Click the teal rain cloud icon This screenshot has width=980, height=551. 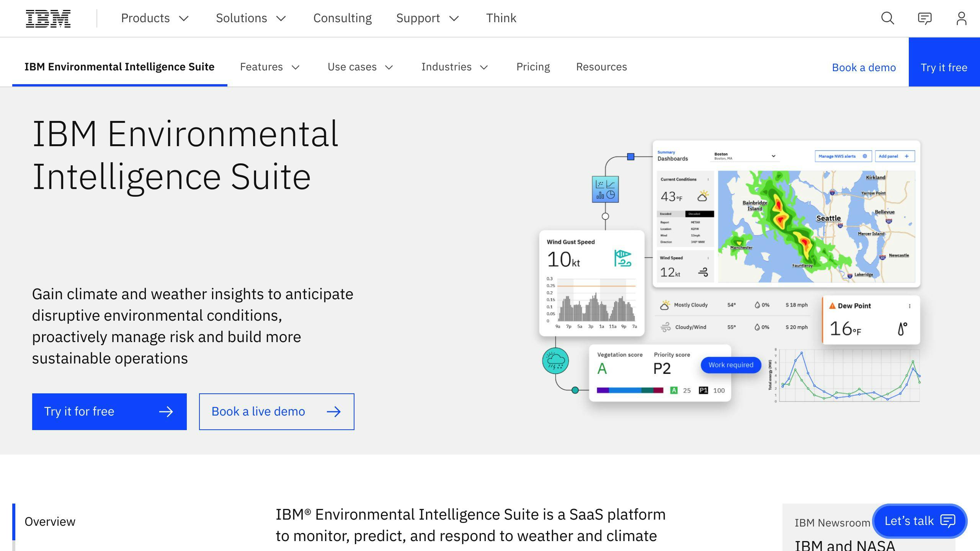click(x=555, y=361)
